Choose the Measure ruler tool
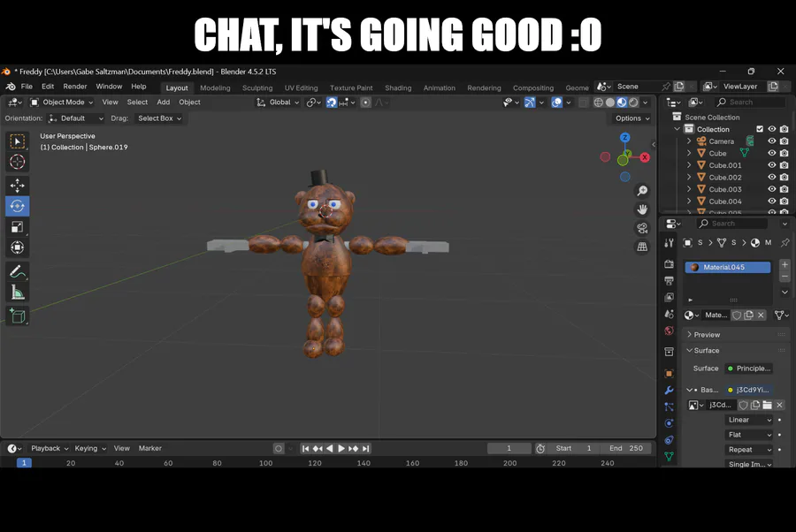The image size is (796, 532). 18,293
